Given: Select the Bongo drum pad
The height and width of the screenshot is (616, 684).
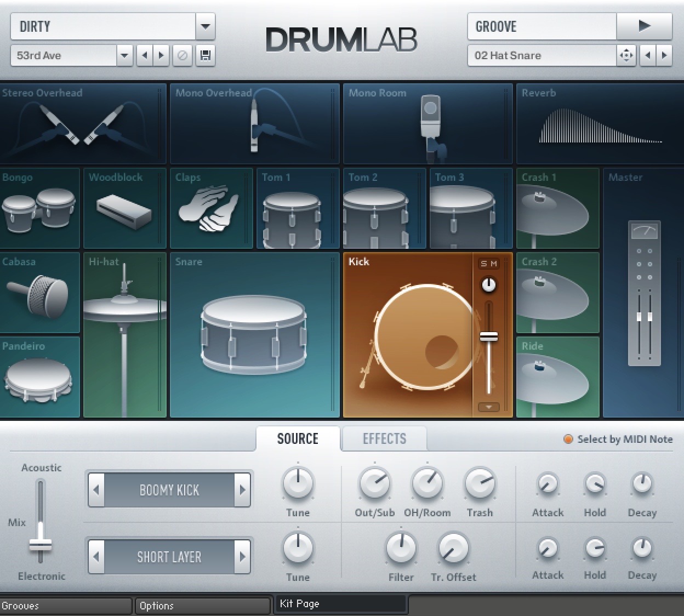Looking at the screenshot, I should tap(40, 208).
